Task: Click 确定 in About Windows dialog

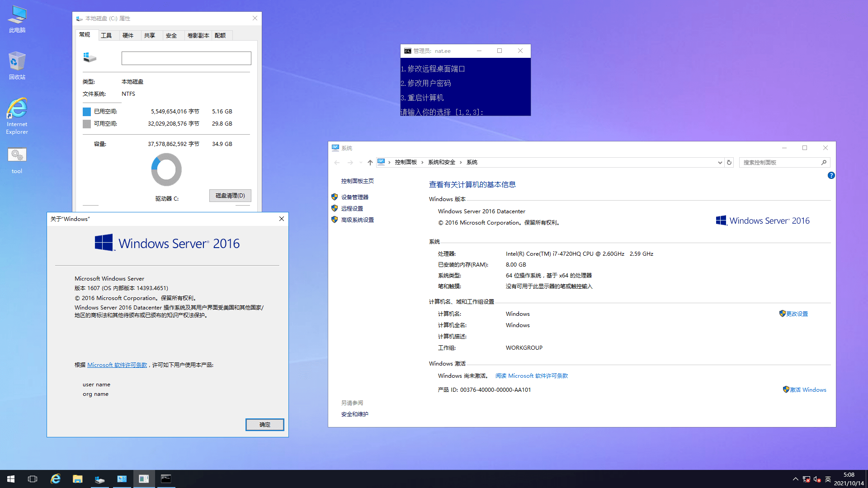Action: (x=265, y=424)
